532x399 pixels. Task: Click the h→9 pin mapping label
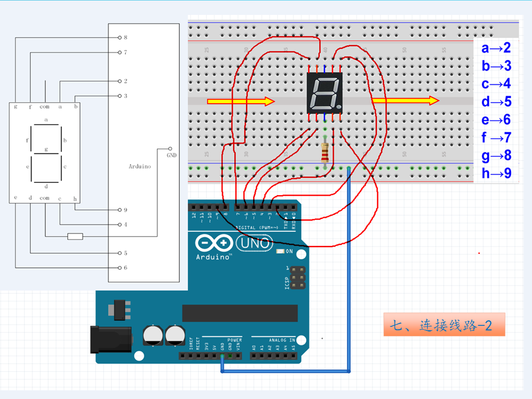point(496,173)
